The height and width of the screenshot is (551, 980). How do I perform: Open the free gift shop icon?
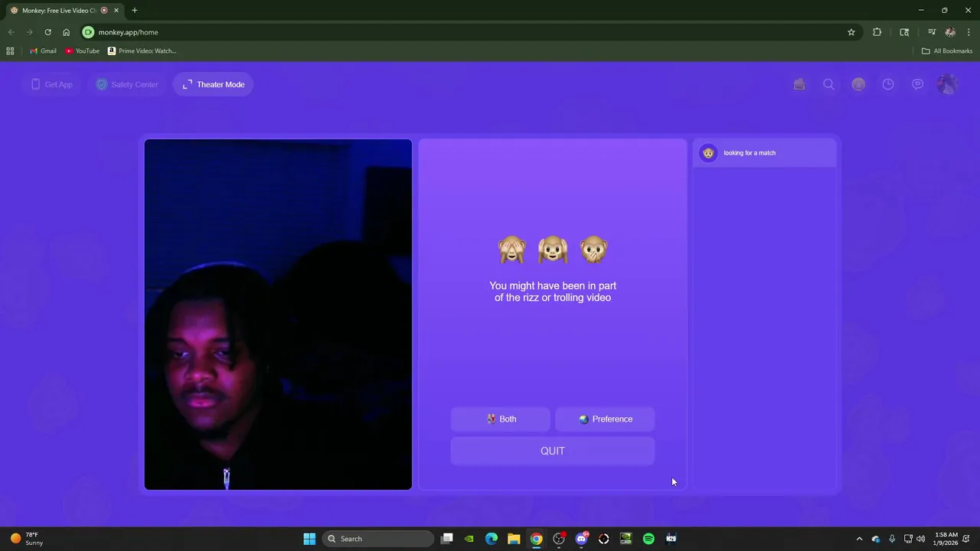tap(799, 84)
